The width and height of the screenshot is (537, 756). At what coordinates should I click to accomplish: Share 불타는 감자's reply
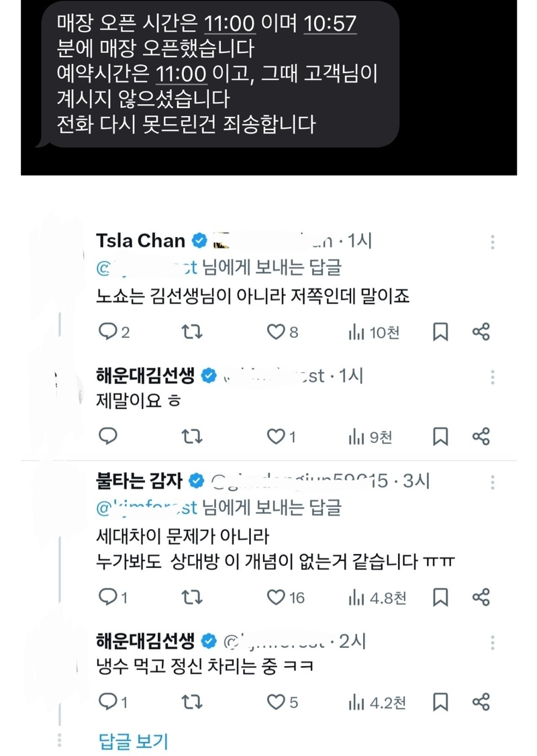481,597
